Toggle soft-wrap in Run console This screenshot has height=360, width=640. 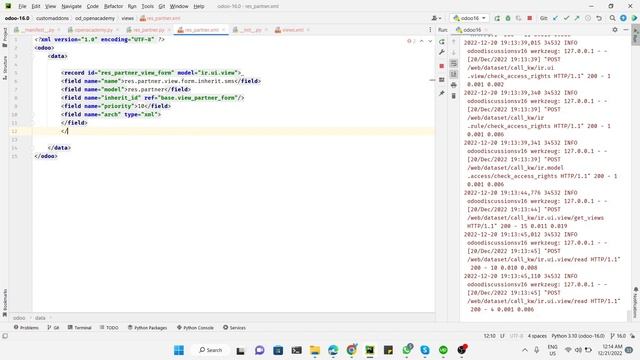[453, 63]
